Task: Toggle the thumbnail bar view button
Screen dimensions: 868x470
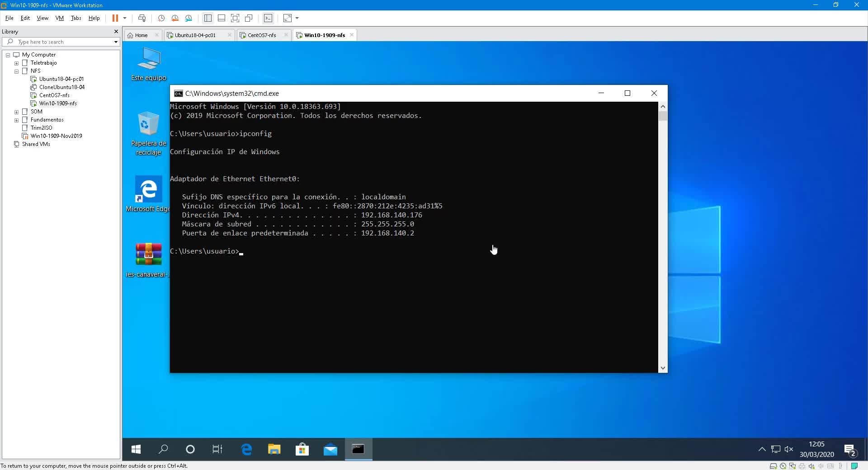Action: 222,18
